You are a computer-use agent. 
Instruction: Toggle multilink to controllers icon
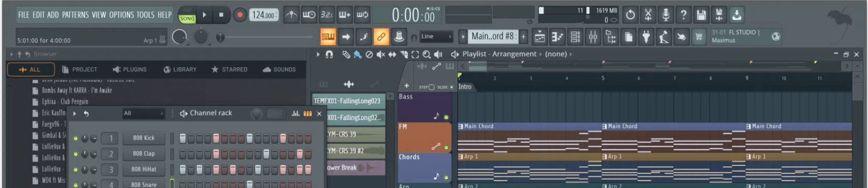(x=399, y=36)
